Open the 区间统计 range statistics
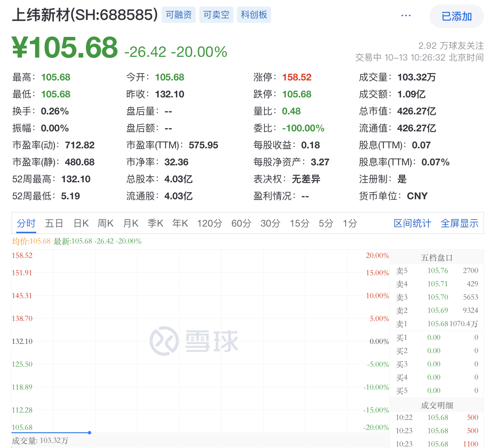The height and width of the screenshot is (448, 494). (x=412, y=223)
